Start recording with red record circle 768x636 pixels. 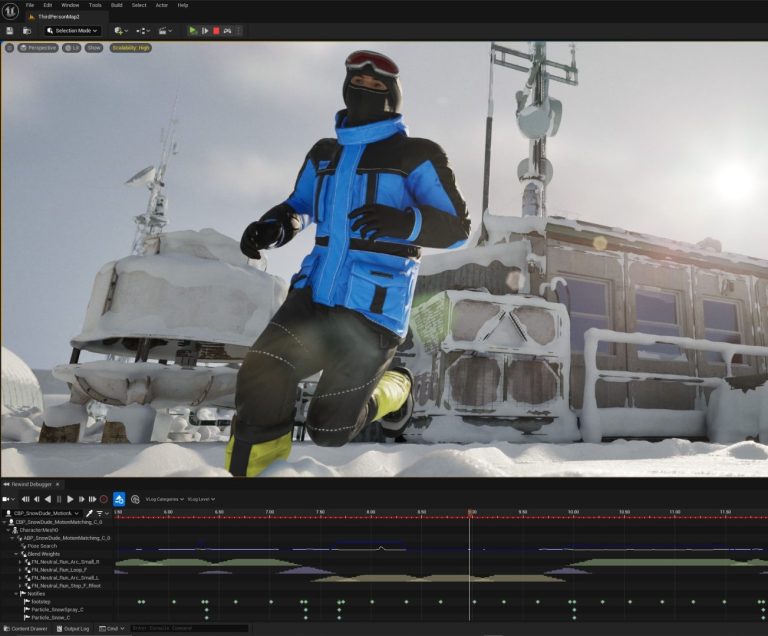[104, 499]
